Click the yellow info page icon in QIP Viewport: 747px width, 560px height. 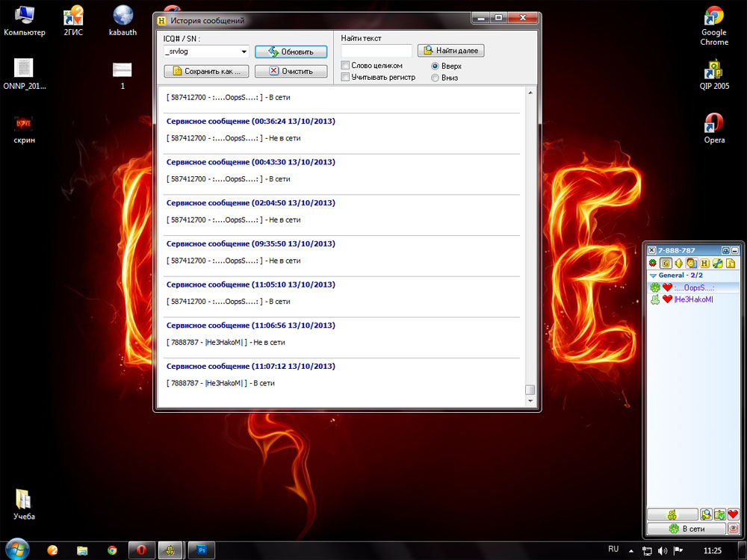coord(731,263)
